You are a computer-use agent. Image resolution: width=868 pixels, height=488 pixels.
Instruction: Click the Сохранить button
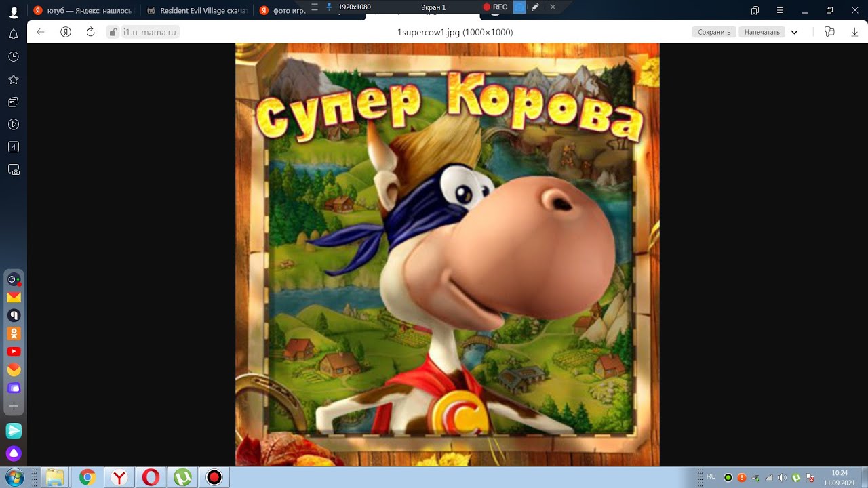714,32
